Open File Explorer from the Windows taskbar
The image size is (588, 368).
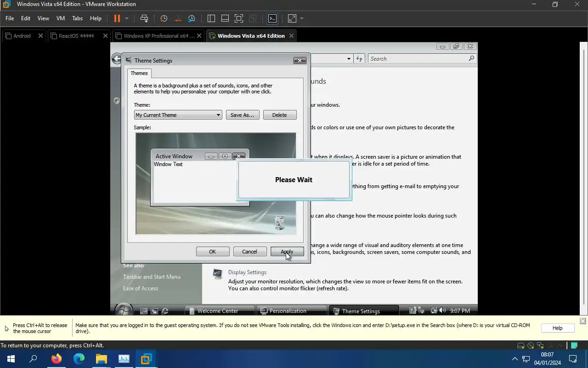[101, 359]
